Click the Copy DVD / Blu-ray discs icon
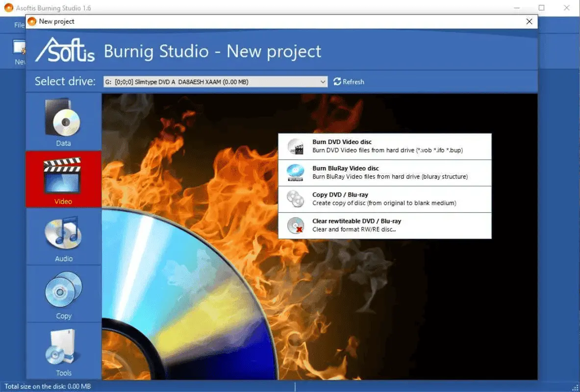Viewport: 580px width, 392px height. pyautogui.click(x=296, y=199)
